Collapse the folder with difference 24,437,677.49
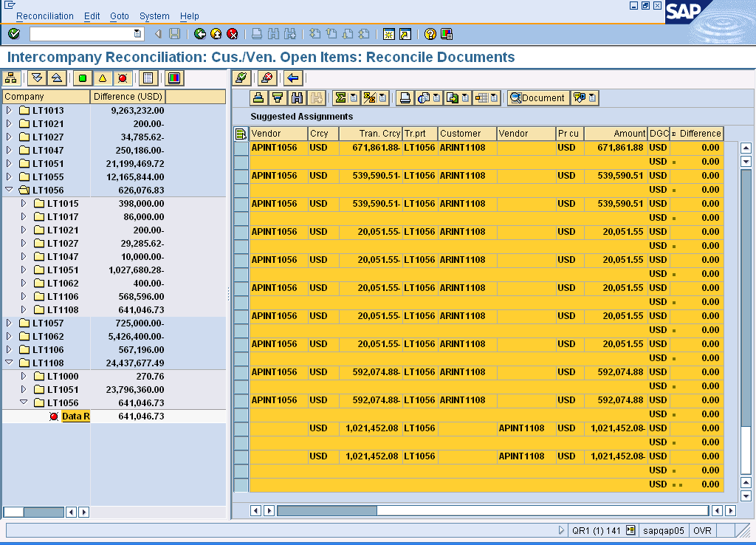 (9, 362)
